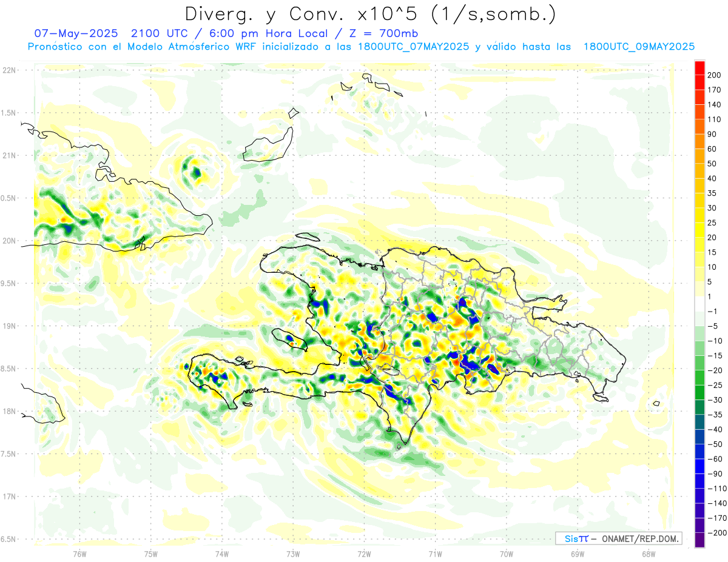
Task: Click the '9.5N' latitude label
Action: point(8,283)
